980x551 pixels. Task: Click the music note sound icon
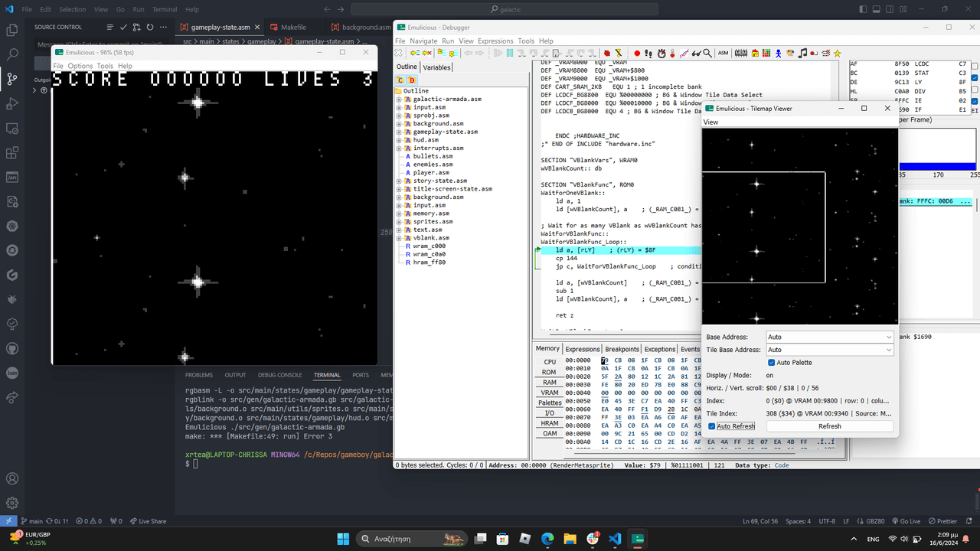802,53
